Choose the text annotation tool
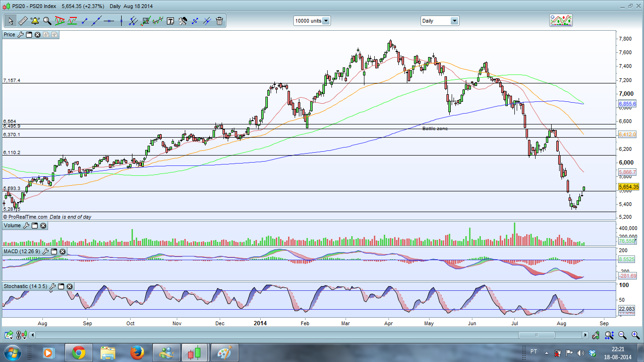Screen dimensions: 644x362 170,21
